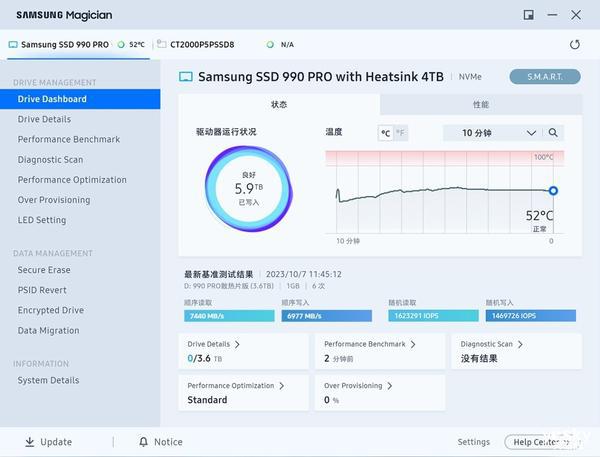Click the green status circle beside 52°C
This screenshot has width=600, height=457.
click(121, 45)
